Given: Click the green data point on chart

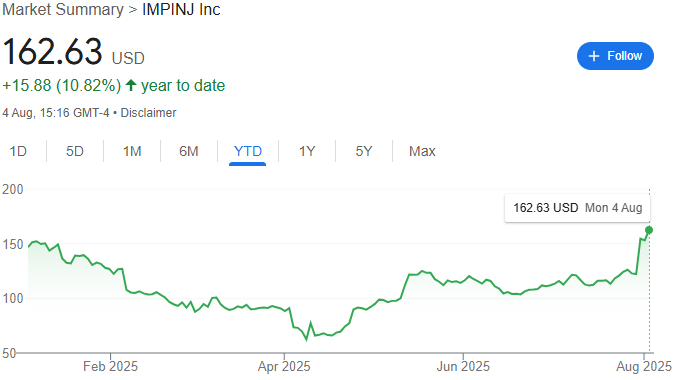Looking at the screenshot, I should point(649,230).
